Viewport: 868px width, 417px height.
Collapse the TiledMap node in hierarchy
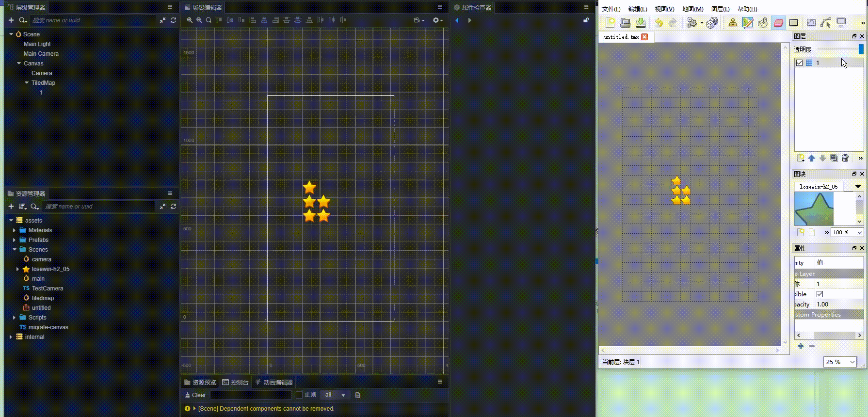coord(27,82)
